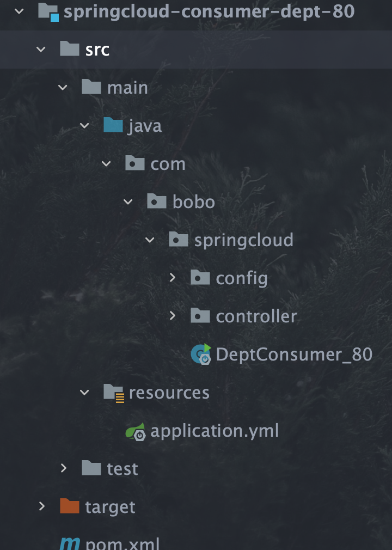Screen dimensions: 392x550
Task: Expand the test folder
Action: coord(64,469)
